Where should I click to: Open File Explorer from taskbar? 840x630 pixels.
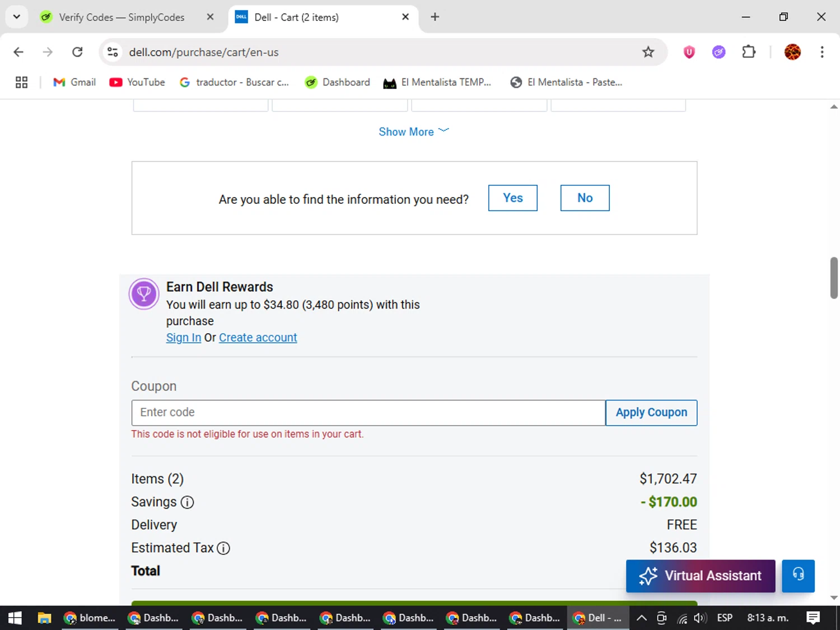44,618
